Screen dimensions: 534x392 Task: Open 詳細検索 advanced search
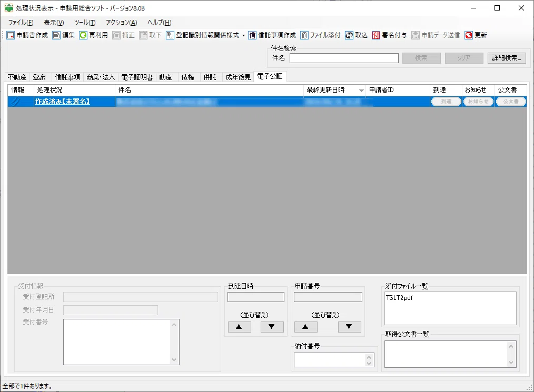point(507,58)
